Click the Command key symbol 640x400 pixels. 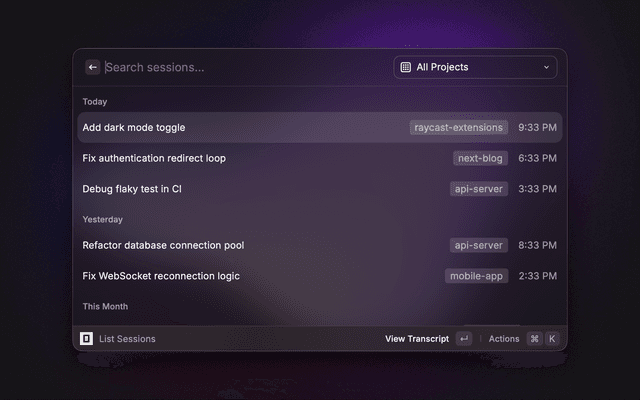(x=534, y=339)
